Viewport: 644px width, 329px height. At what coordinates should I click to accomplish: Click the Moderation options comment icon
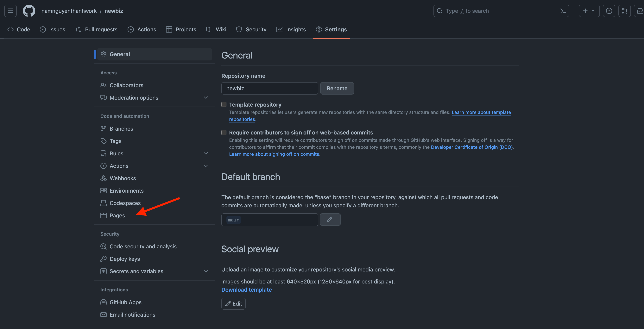pos(103,98)
